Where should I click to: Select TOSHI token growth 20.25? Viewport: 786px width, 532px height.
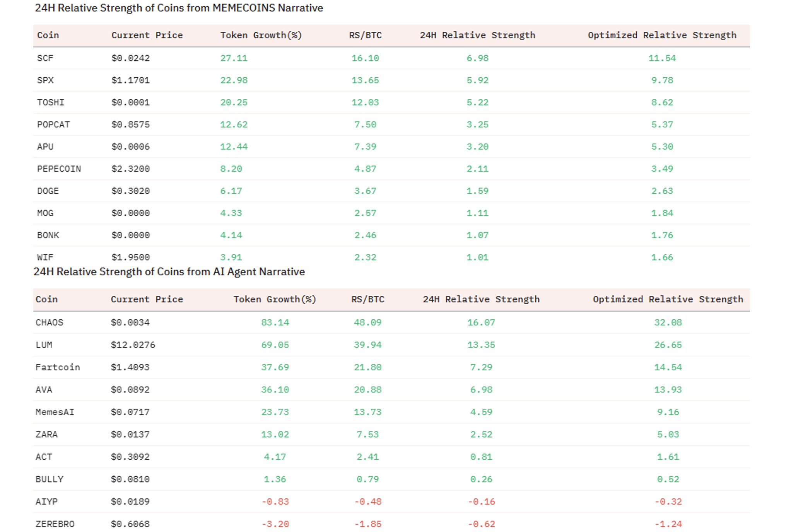coord(234,102)
